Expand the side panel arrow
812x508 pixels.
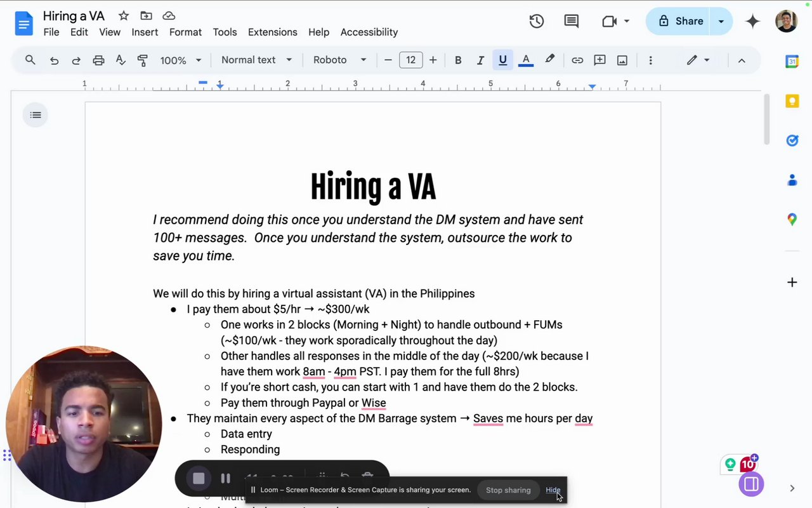click(792, 488)
